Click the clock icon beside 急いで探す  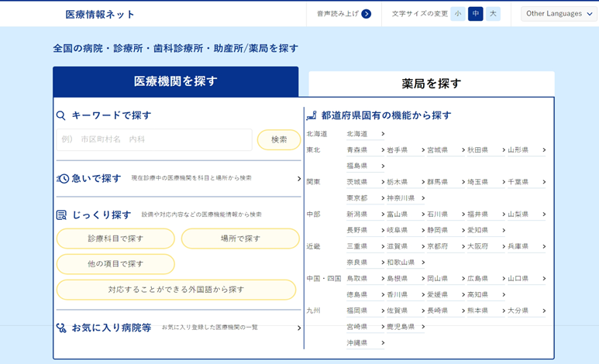click(x=63, y=178)
